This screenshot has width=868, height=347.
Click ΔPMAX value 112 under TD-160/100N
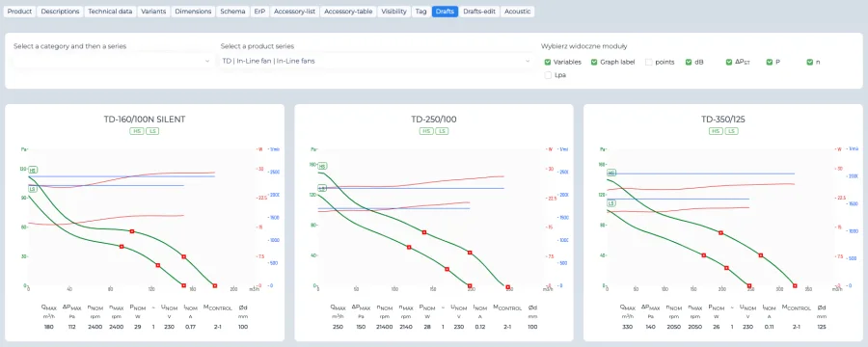(x=71, y=327)
